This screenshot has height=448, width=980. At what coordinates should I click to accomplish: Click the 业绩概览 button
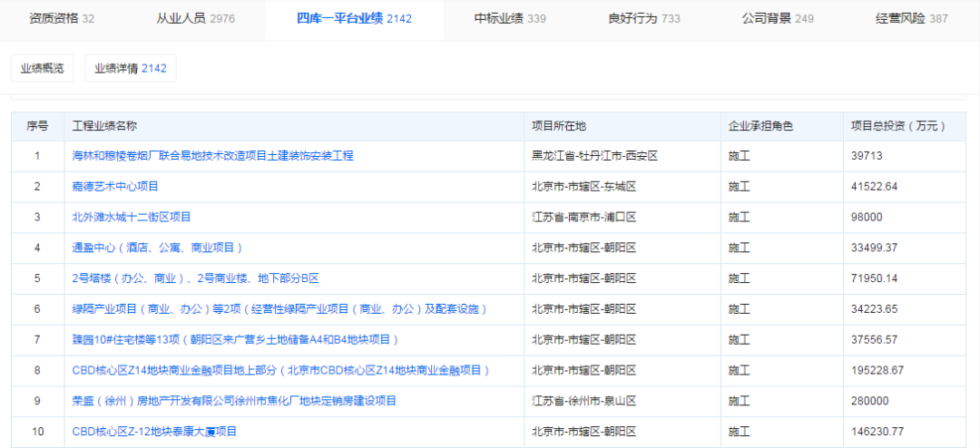click(43, 68)
